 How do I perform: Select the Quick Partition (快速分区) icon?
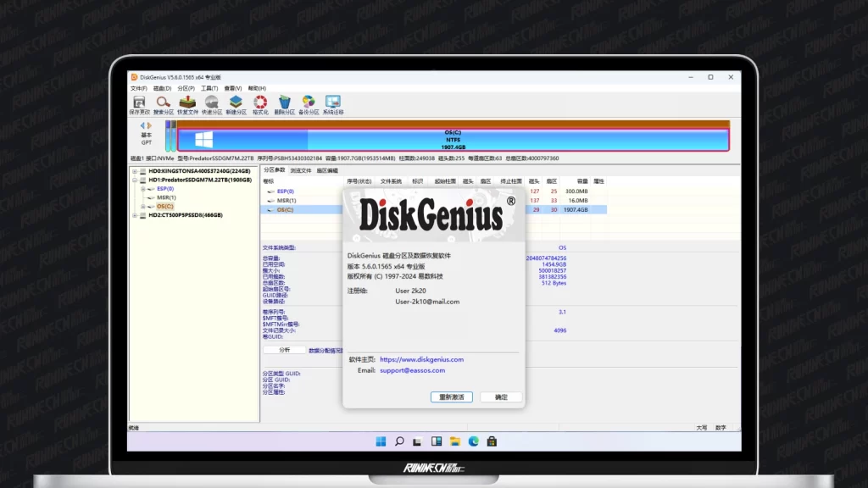[x=211, y=103]
